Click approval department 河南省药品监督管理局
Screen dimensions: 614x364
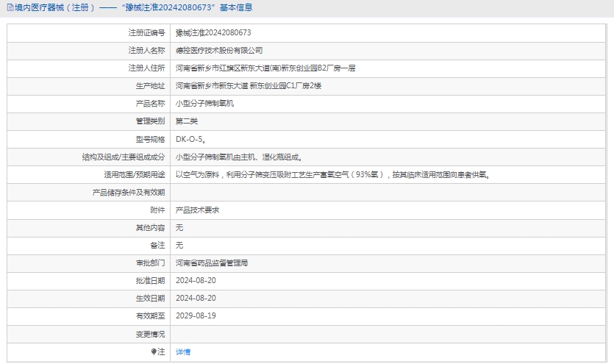pyautogui.click(x=212, y=263)
